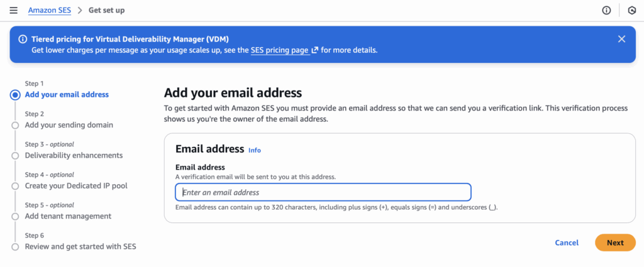Click the email address input field
Image resolution: width=644 pixels, height=267 pixels.
(323, 192)
